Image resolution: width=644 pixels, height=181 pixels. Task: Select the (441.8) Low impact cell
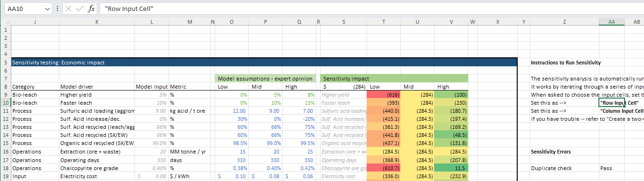point(383,136)
